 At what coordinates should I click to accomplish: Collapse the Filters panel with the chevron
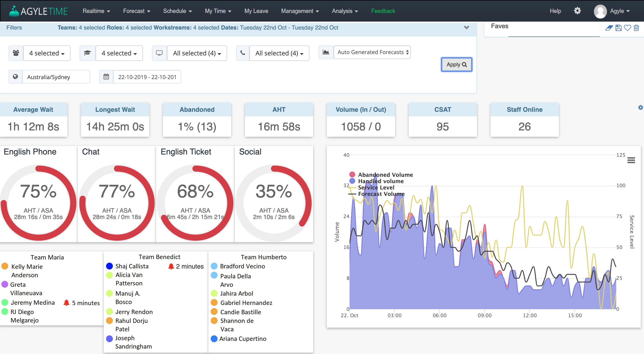click(466, 28)
